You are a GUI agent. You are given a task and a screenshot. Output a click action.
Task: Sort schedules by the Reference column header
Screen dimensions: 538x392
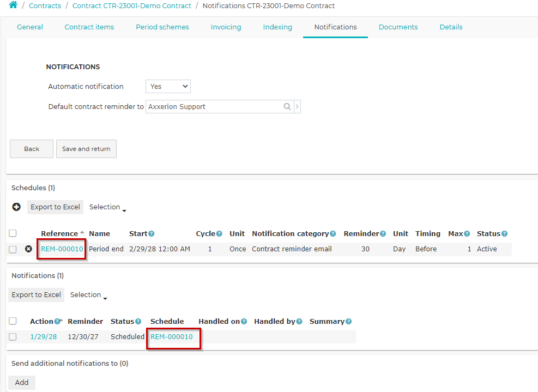[x=59, y=234]
